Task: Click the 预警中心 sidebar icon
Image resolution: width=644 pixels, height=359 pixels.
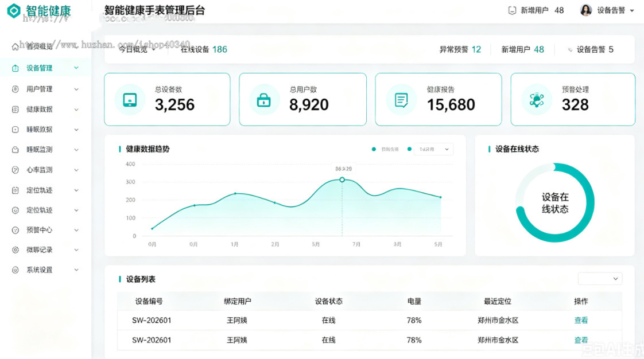Action: coord(15,230)
